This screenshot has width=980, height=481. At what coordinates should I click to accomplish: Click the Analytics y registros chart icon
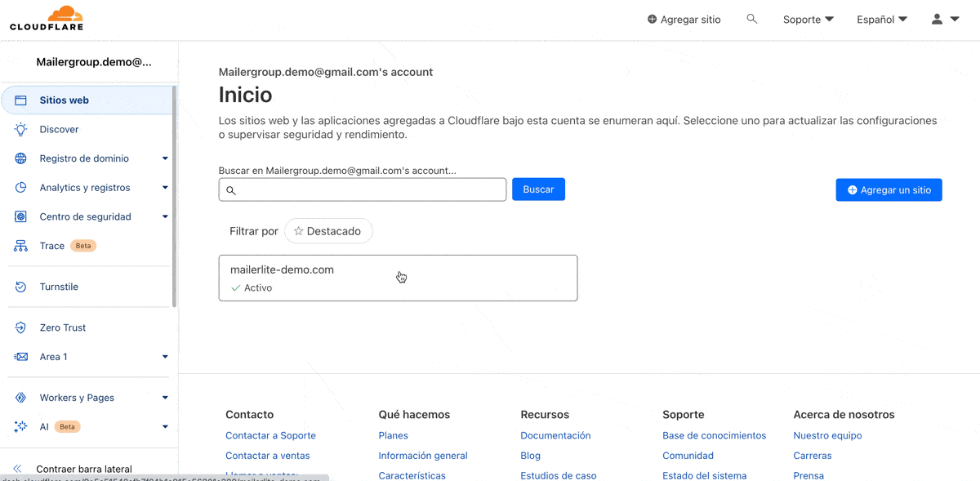tap(21, 188)
